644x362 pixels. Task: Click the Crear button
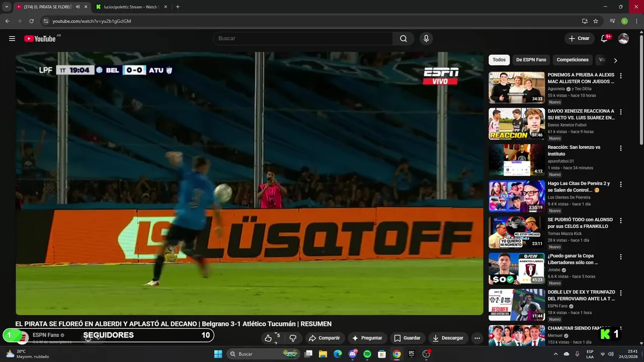pyautogui.click(x=579, y=39)
